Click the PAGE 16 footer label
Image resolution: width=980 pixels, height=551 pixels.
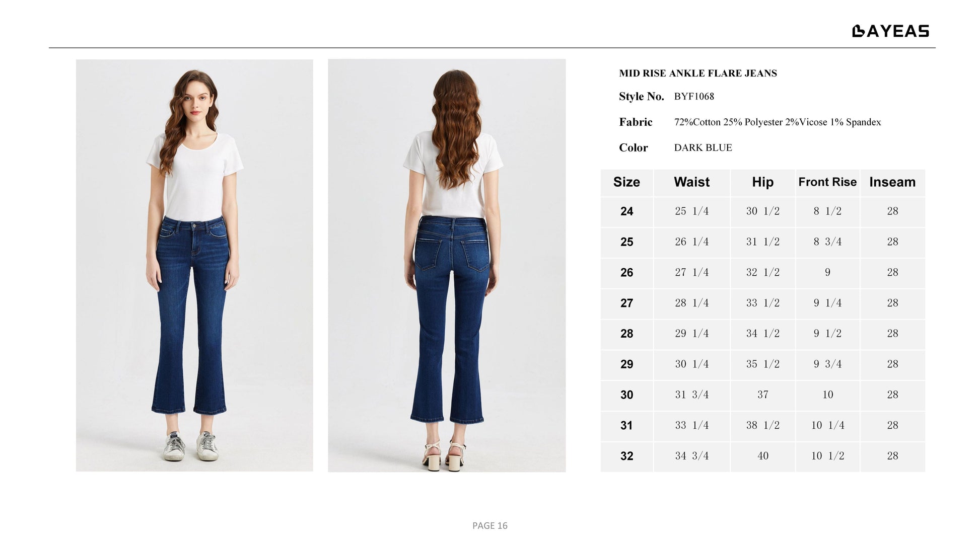tap(490, 526)
